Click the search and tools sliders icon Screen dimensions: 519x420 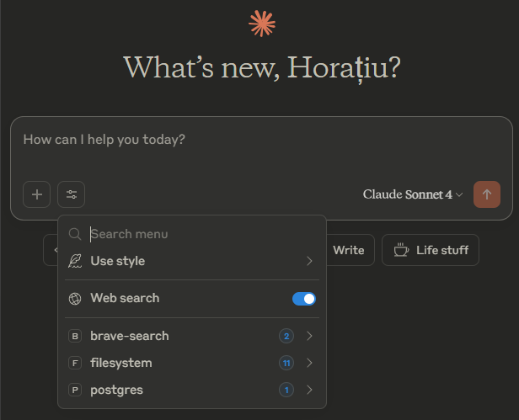[x=72, y=194]
